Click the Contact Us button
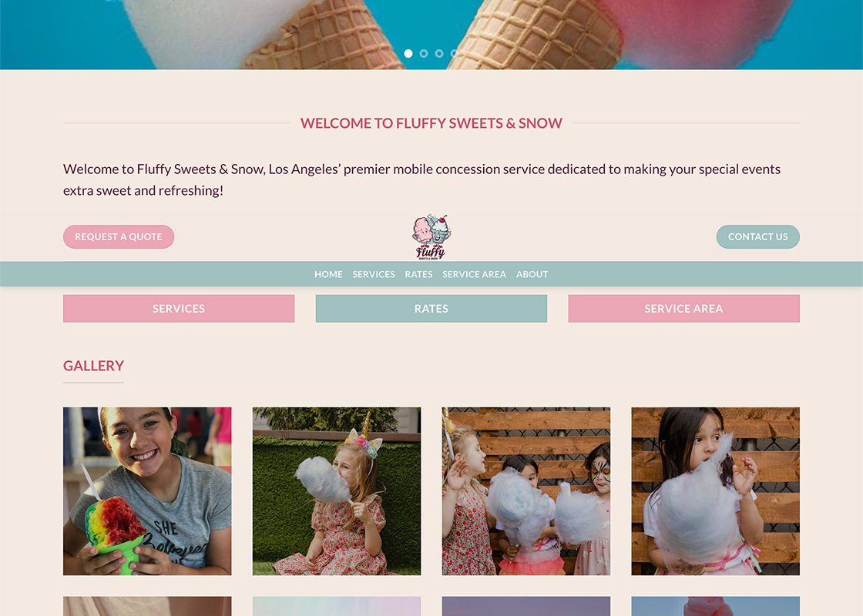The width and height of the screenshot is (863, 616). [758, 236]
